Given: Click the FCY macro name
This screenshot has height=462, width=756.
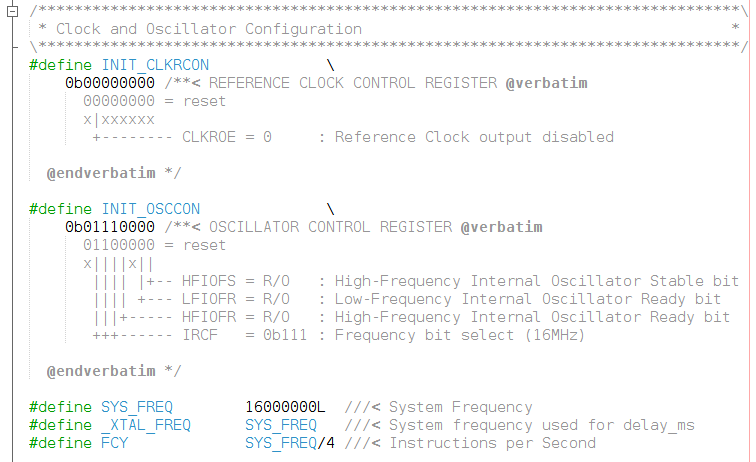Looking at the screenshot, I should pyautogui.click(x=115, y=443).
